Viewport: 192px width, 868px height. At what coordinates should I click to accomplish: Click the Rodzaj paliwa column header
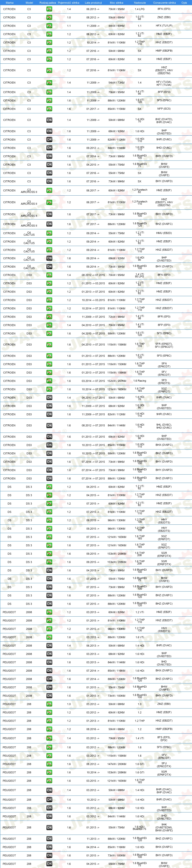pyautogui.click(x=48, y=3)
